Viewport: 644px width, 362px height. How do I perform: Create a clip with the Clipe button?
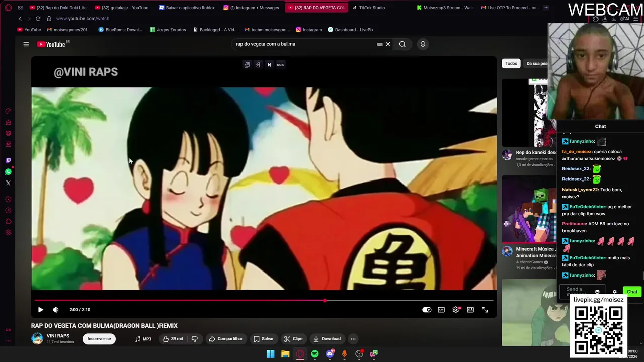point(293,339)
